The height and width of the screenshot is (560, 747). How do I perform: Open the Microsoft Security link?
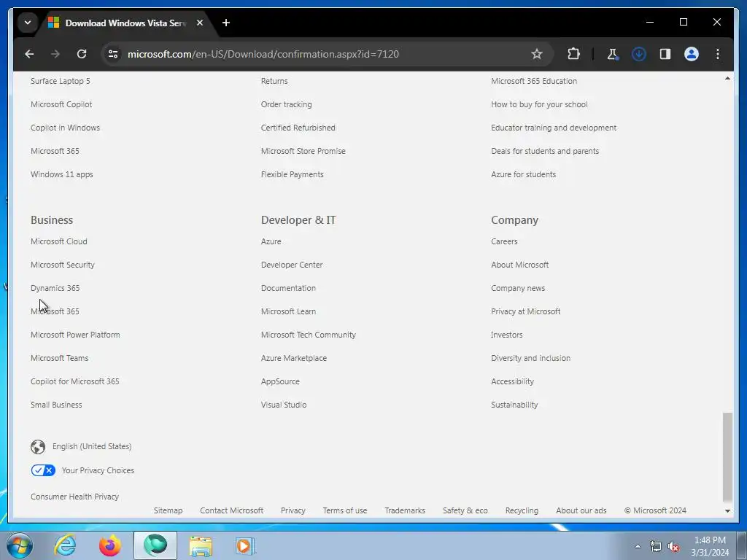click(x=63, y=265)
